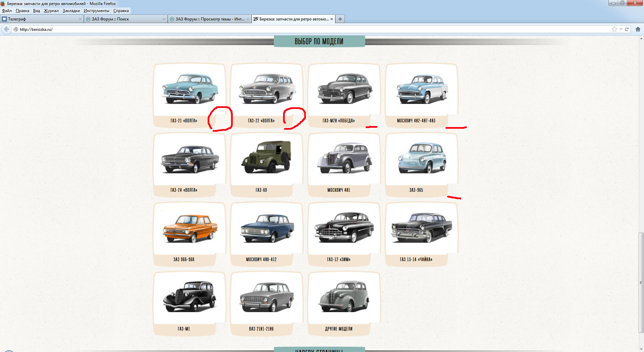This screenshot has height=352, width=644.
Task: Open the Журнал menu
Action: 51,11
